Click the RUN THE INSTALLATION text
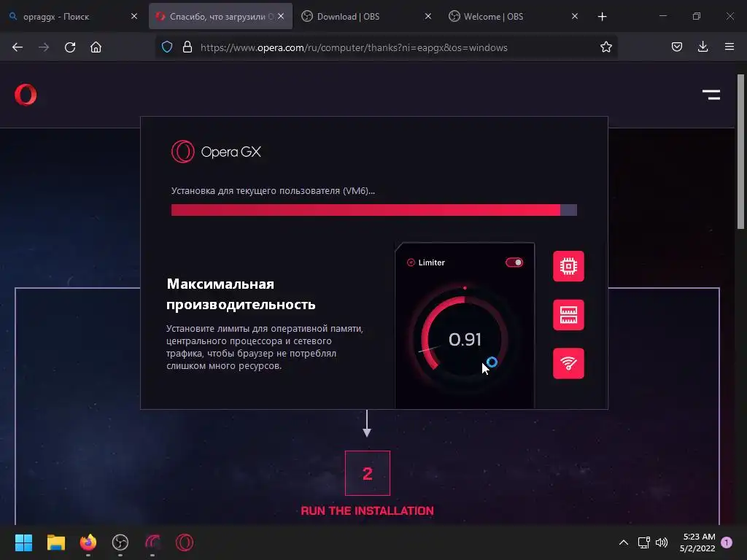Image resolution: width=747 pixels, height=560 pixels. (x=368, y=510)
